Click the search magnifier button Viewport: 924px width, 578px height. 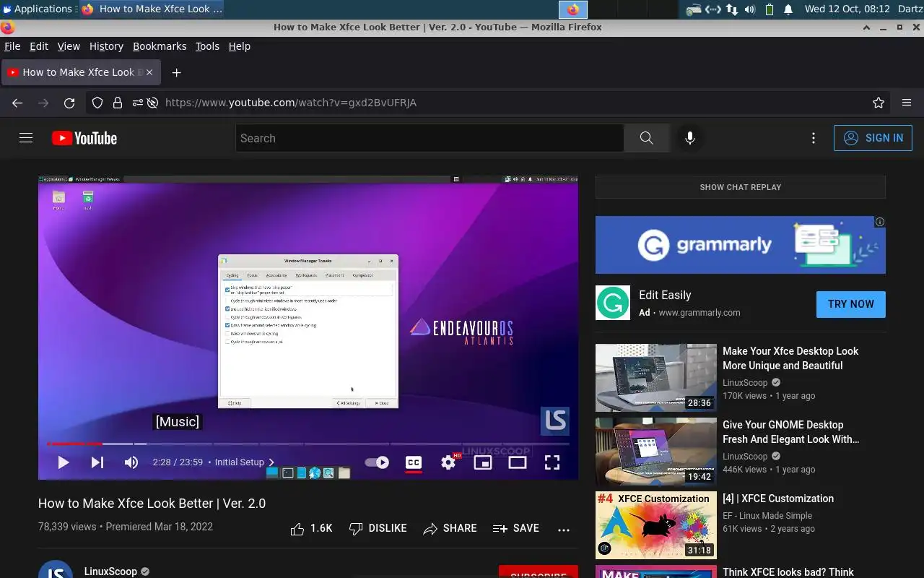pyautogui.click(x=647, y=138)
